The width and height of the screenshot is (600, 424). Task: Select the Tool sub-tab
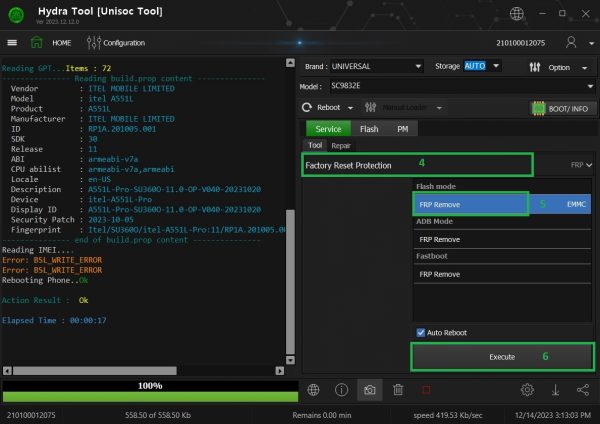[x=315, y=145]
